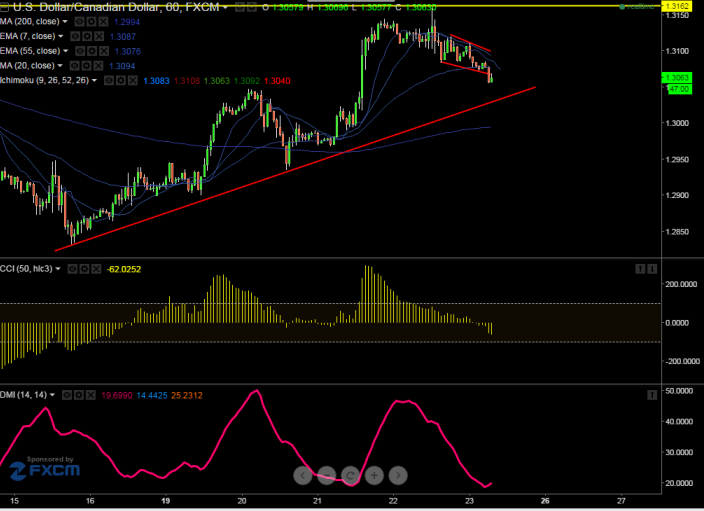Image resolution: width=704 pixels, height=511 pixels.
Task: Remove the EMA (55, close) indicator with X
Action: click(x=104, y=51)
